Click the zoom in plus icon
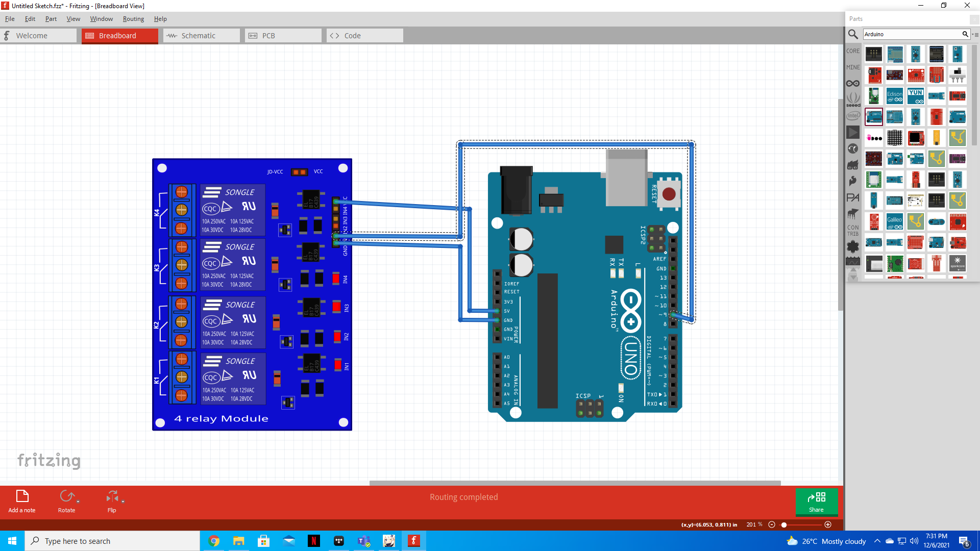 828,524
